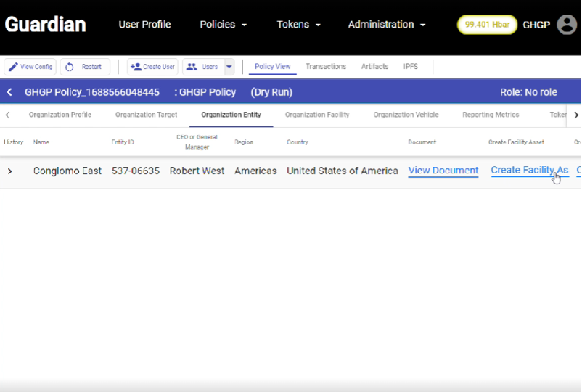Click the user avatar profile icon
The height and width of the screenshot is (392, 582).
(567, 25)
